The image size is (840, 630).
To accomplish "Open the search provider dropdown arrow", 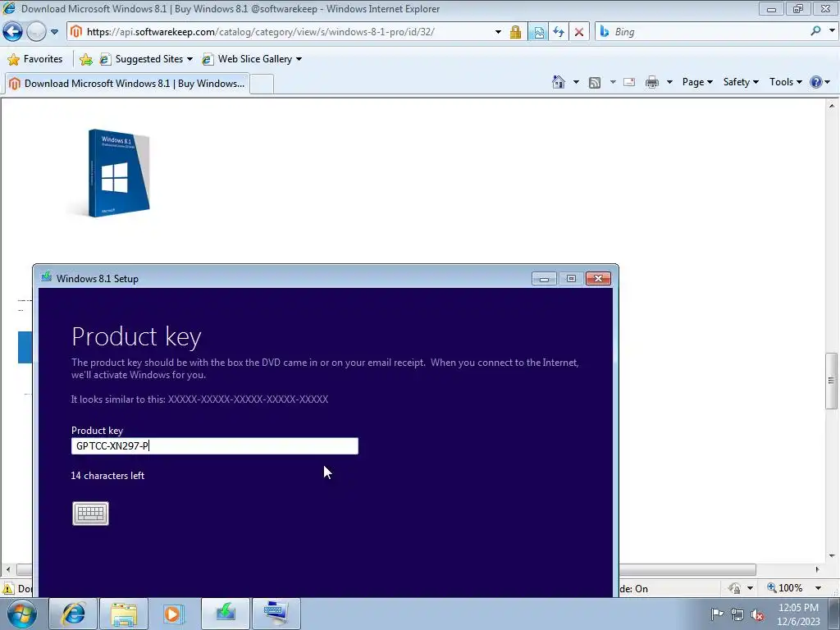I will pyautogui.click(x=832, y=31).
